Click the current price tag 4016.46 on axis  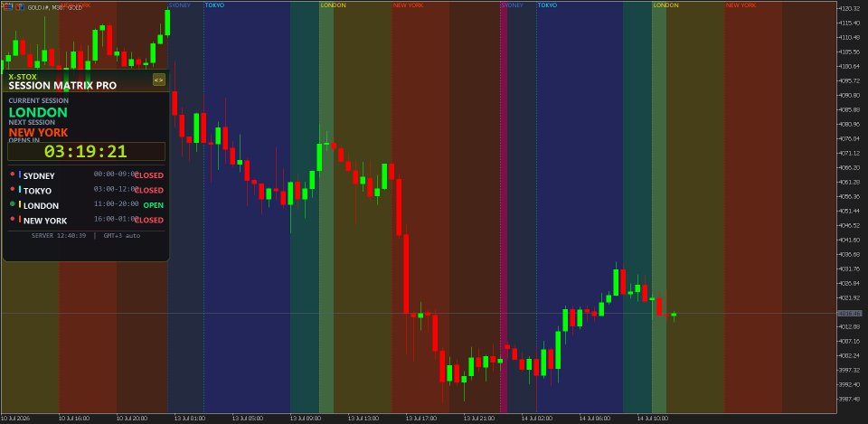pyautogui.click(x=849, y=314)
